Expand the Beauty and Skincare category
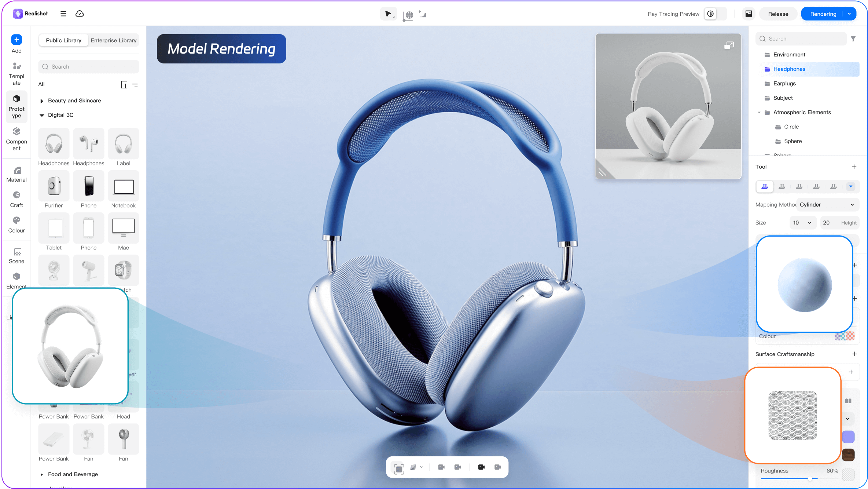 [42, 101]
